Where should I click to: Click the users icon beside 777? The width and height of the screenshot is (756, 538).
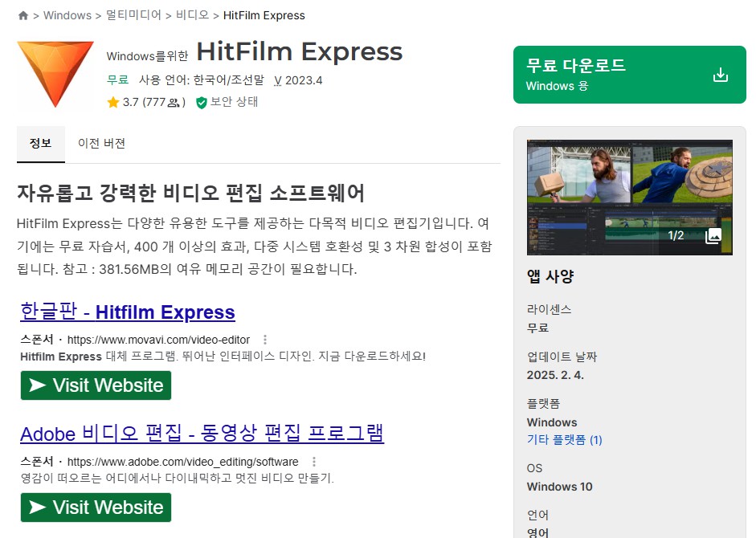174,103
